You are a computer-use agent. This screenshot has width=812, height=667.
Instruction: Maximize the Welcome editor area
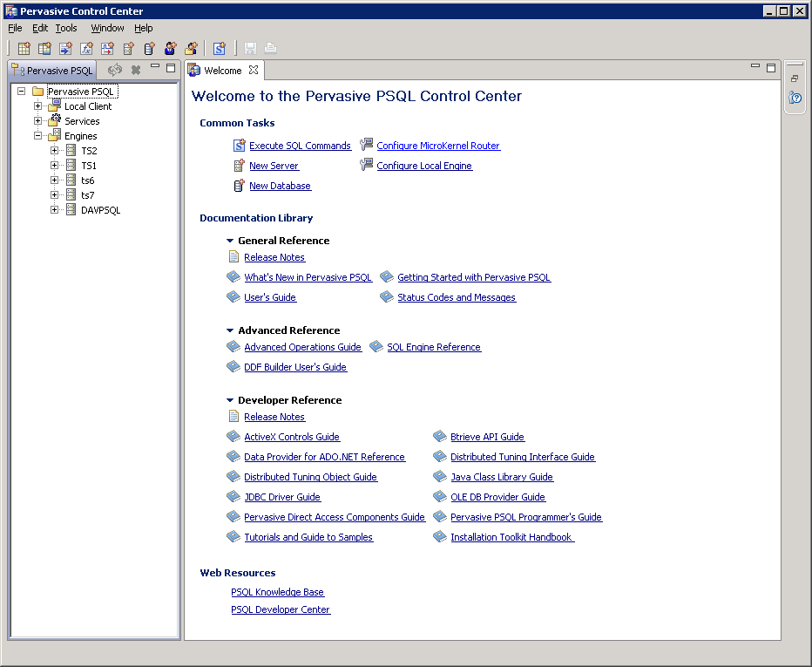point(771,68)
